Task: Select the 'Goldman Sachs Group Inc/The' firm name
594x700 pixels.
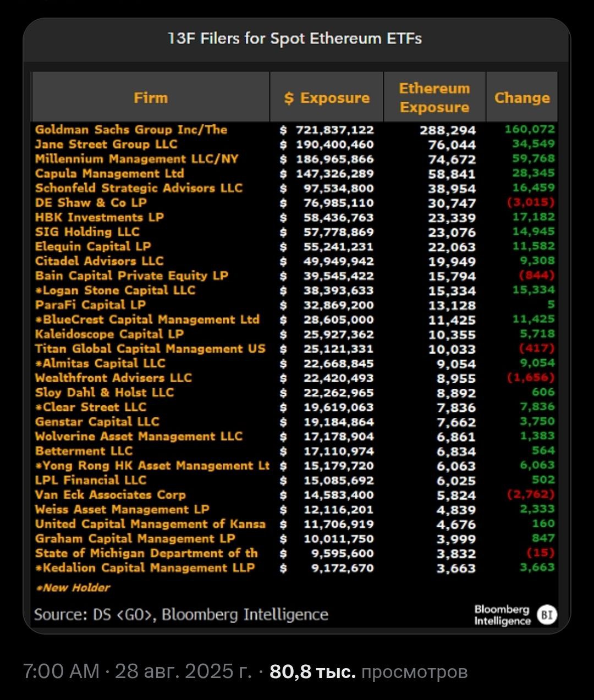Action: 131,130
